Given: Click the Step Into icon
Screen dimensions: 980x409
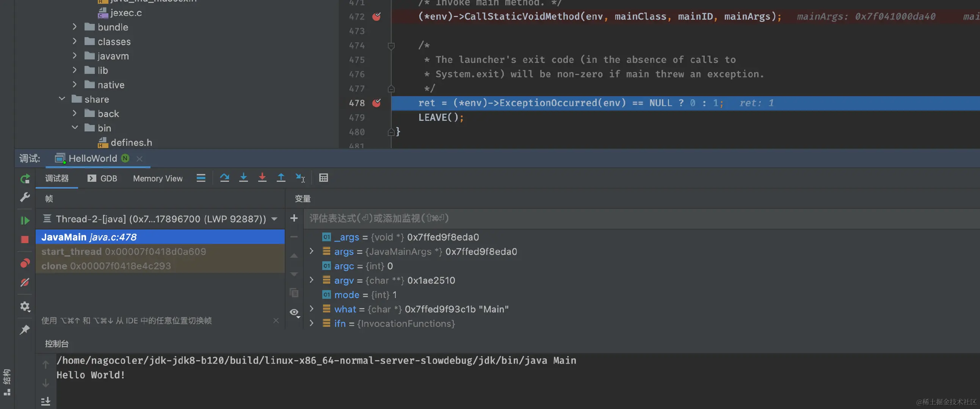Looking at the screenshot, I should point(243,178).
